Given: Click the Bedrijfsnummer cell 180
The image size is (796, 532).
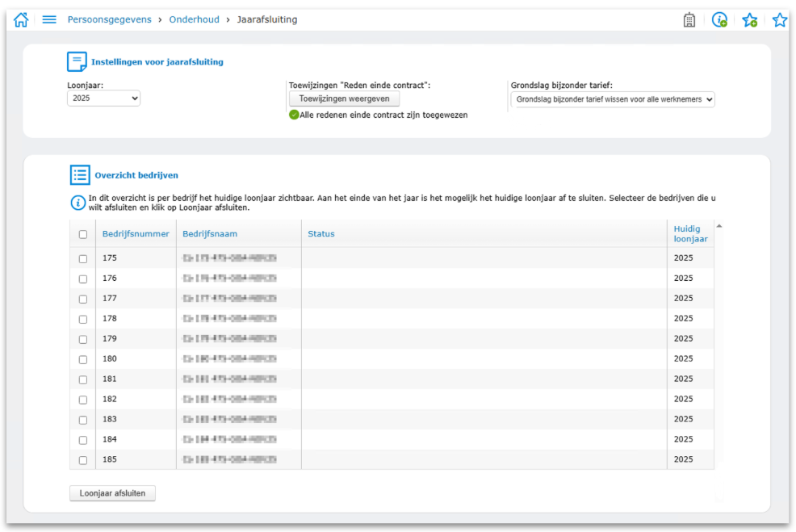Looking at the screenshot, I should pos(110,358).
